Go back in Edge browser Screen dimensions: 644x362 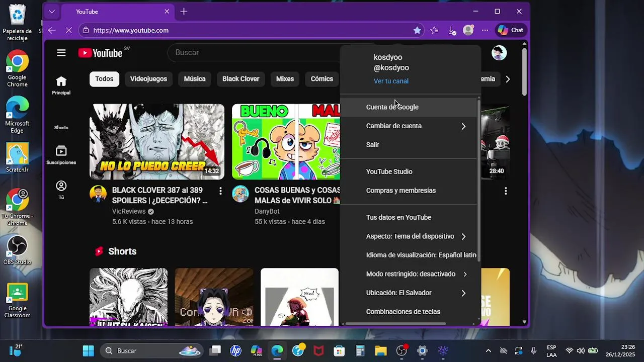coord(52,30)
